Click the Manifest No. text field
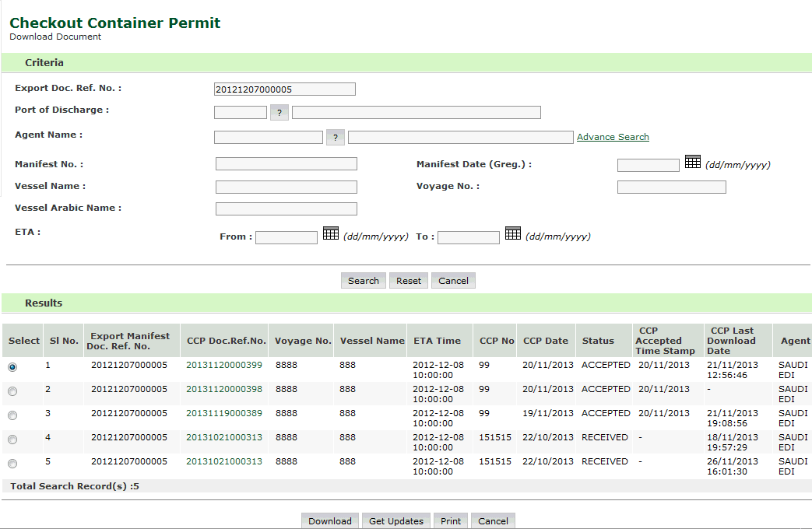 pyautogui.click(x=286, y=164)
